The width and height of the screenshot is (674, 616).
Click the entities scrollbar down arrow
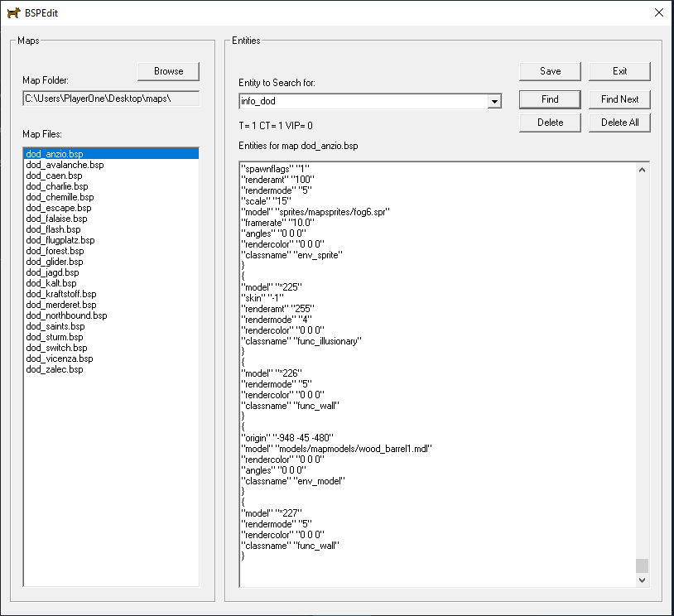642,580
